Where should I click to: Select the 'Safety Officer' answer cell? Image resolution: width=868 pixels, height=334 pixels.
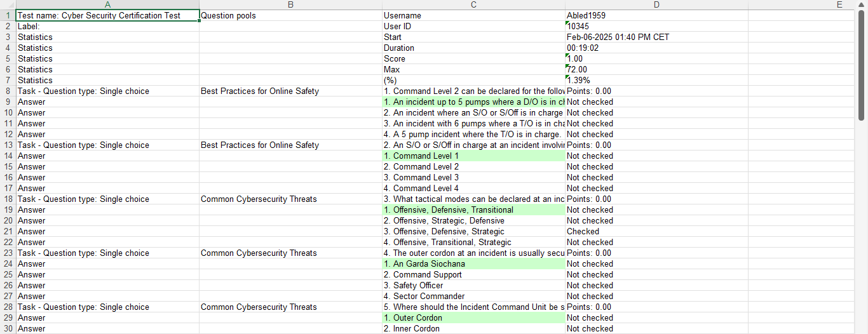point(473,285)
